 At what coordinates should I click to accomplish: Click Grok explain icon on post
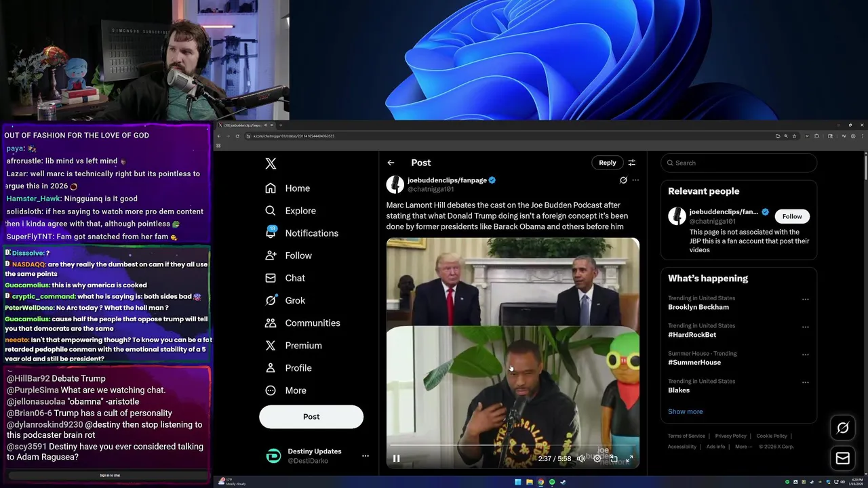[623, 180]
